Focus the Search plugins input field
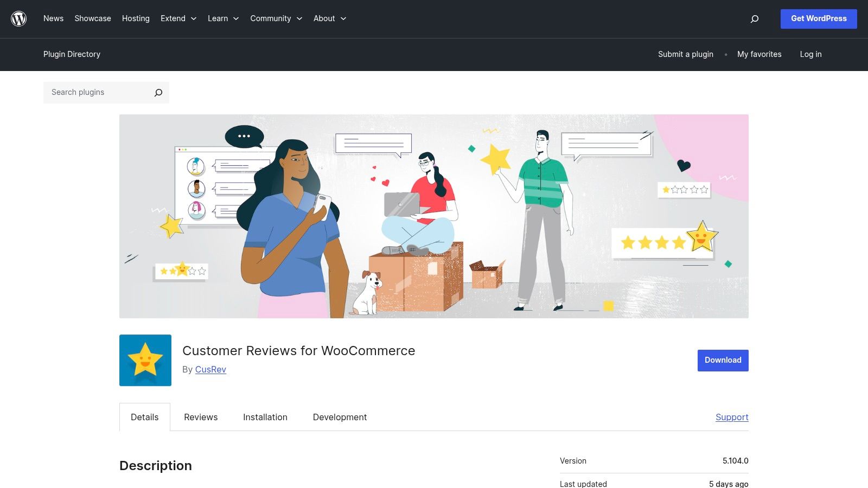Viewport: 868px width, 488px height. (x=98, y=93)
